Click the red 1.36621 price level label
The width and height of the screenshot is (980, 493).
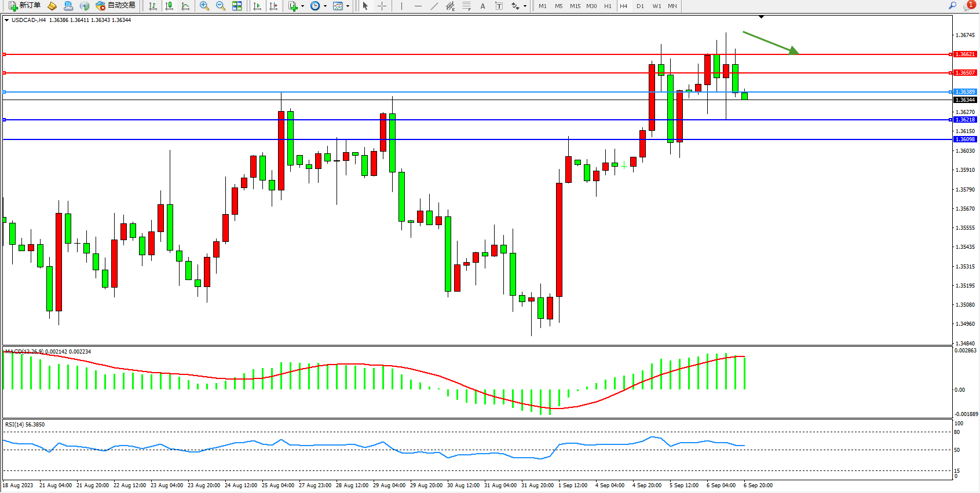point(965,54)
